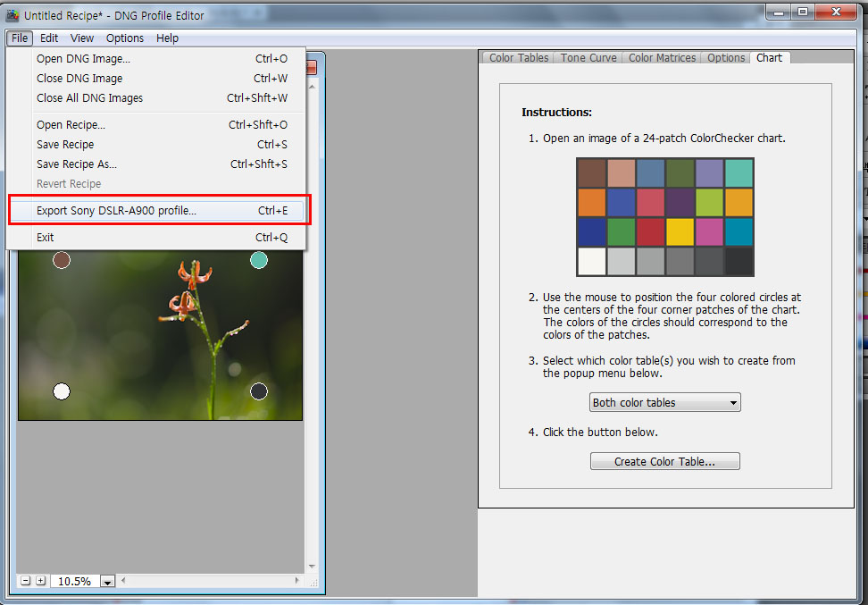Select Open DNG Image from File menu
868x605 pixels.
point(83,59)
